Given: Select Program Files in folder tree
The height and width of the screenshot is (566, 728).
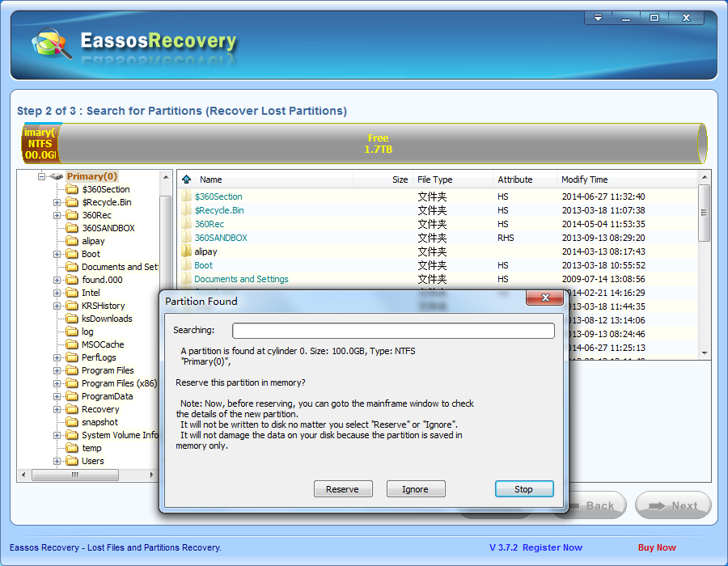Looking at the screenshot, I should pyautogui.click(x=108, y=370).
